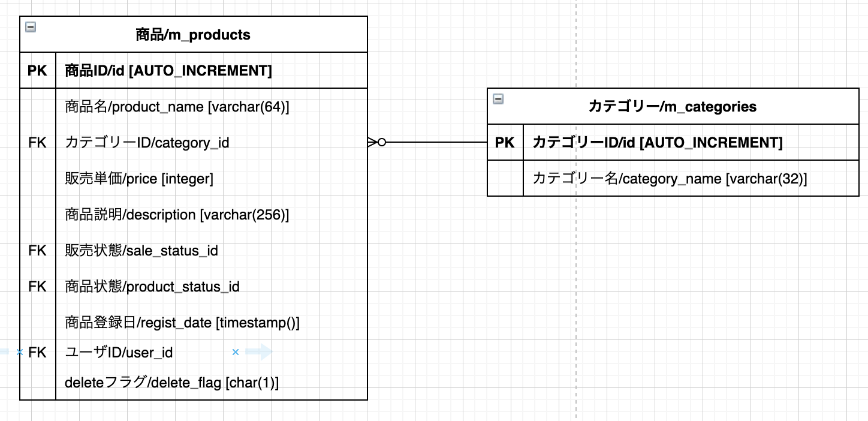Select the product_name varchar(64) row
Screen dimensions: 868x421
pyautogui.click(x=177, y=106)
